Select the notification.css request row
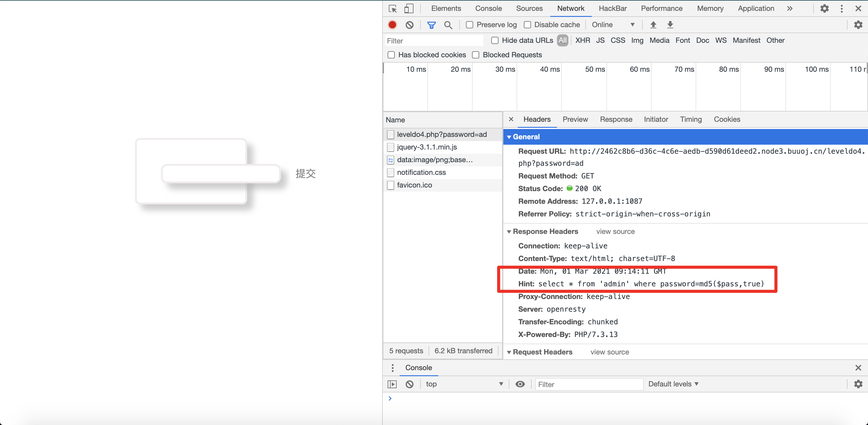 pyautogui.click(x=421, y=172)
